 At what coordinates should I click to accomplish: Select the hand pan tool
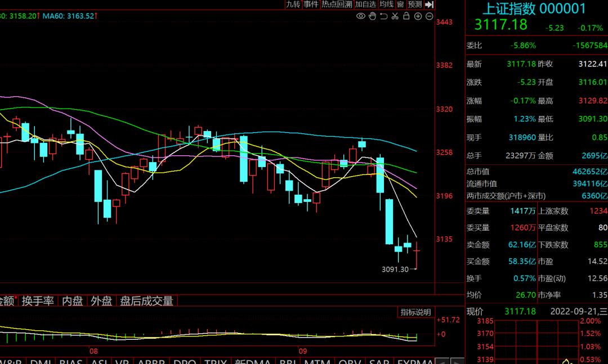click(x=372, y=16)
